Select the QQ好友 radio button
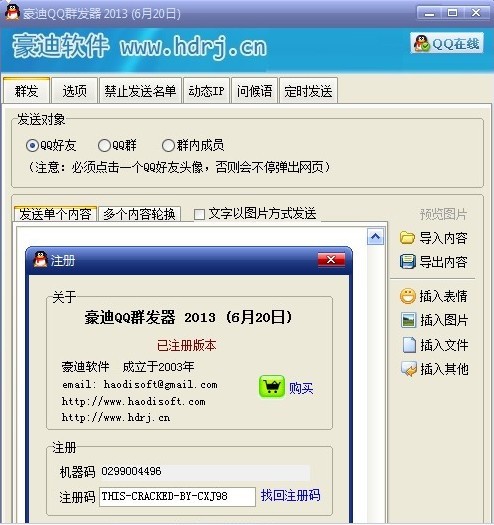The height and width of the screenshot is (525, 494). [x=32, y=146]
